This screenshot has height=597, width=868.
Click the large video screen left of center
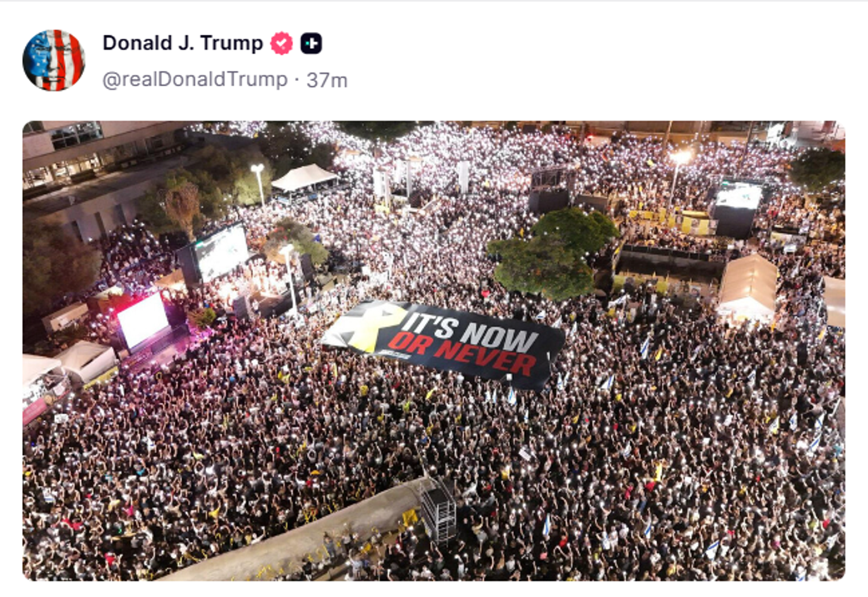(x=221, y=252)
